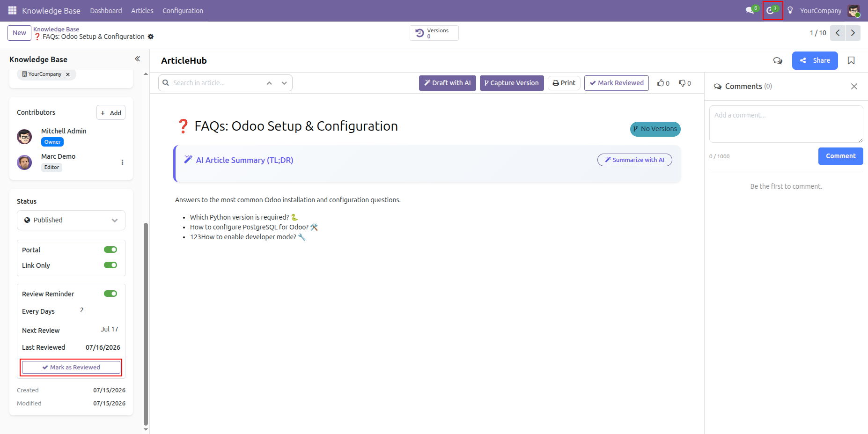Open the Dashboard menu

[x=106, y=10]
